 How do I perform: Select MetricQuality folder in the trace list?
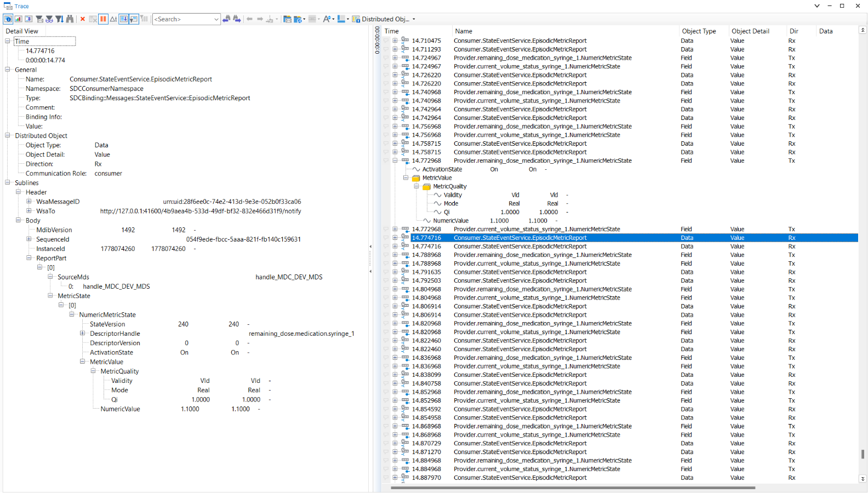449,186
